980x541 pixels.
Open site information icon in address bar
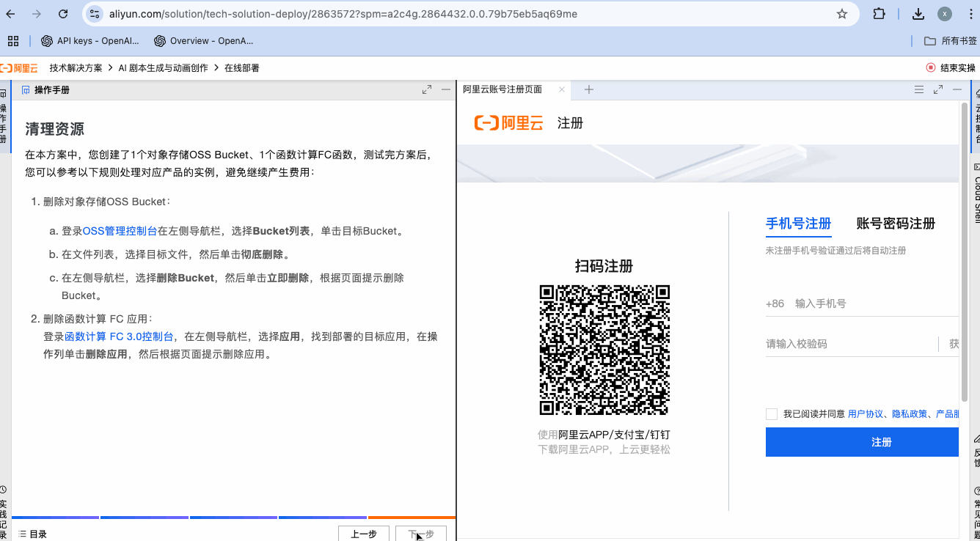[94, 14]
